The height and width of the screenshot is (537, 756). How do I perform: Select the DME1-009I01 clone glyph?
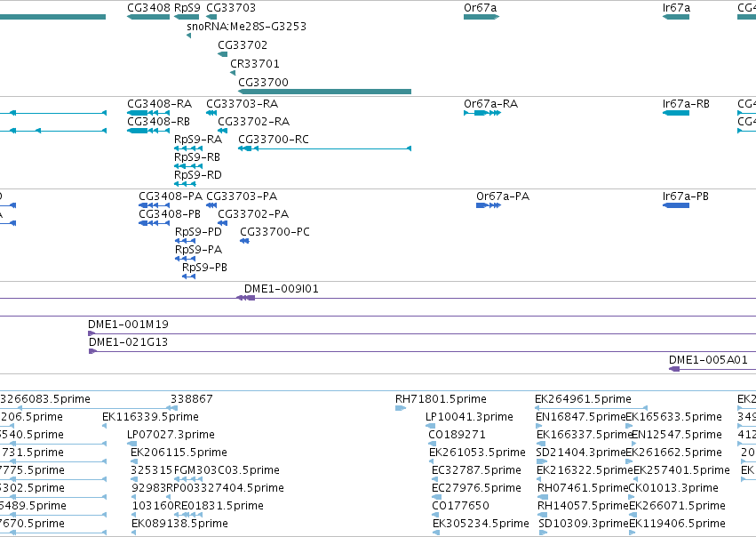tap(245, 298)
